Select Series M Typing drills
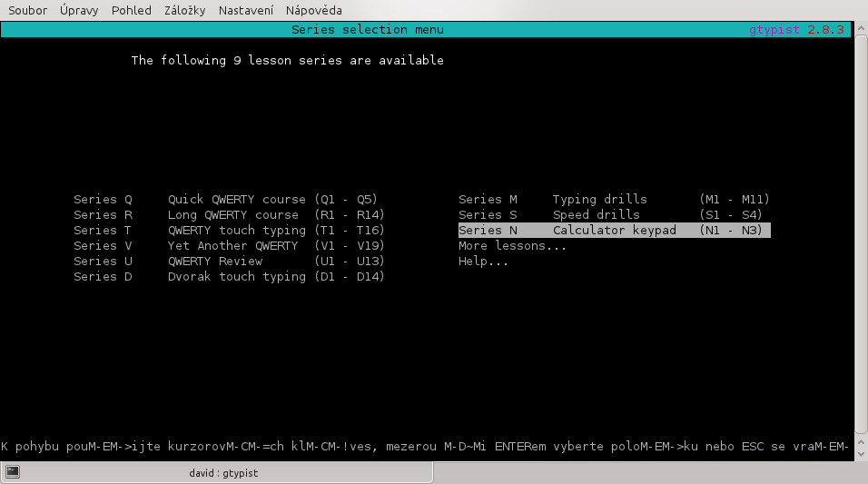This screenshot has height=484, width=868. pos(614,200)
